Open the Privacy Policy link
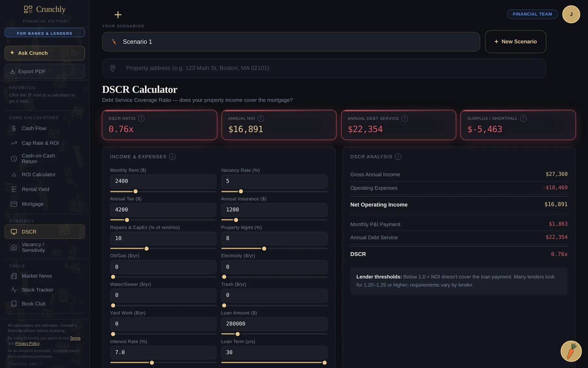588x368 pixels. coord(27,343)
